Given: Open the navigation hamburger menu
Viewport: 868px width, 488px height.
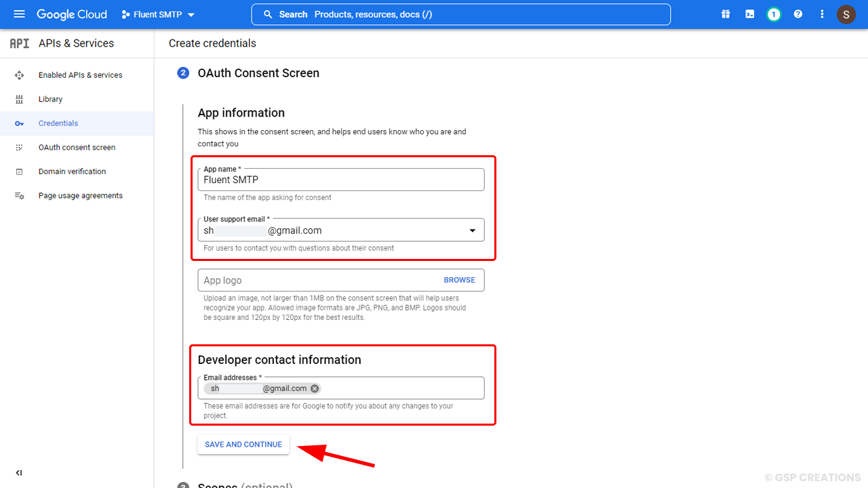Looking at the screenshot, I should [19, 14].
